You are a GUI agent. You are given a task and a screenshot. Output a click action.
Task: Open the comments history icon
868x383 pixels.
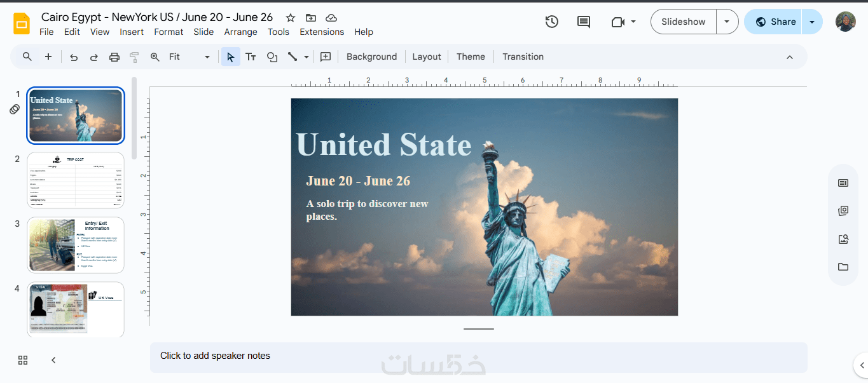[583, 22]
